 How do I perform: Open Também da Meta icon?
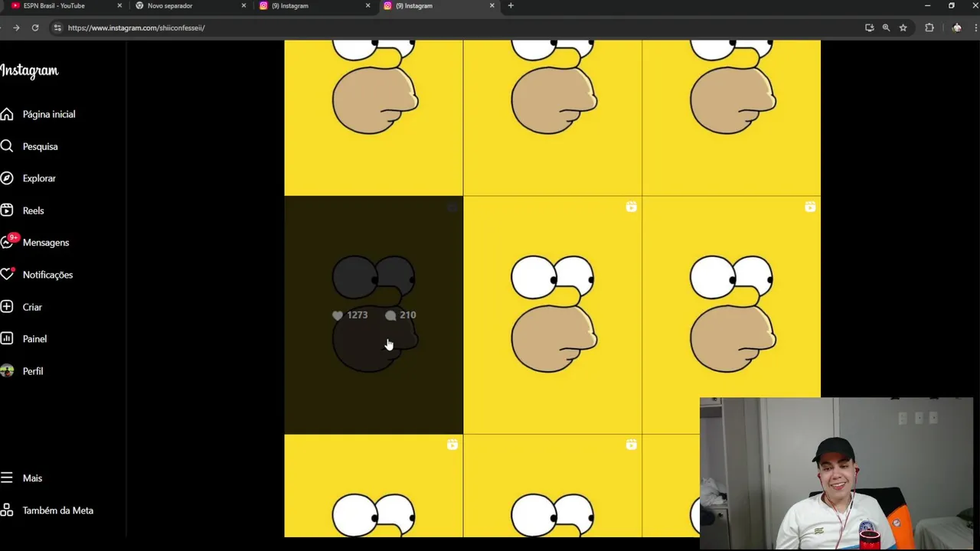click(x=7, y=510)
